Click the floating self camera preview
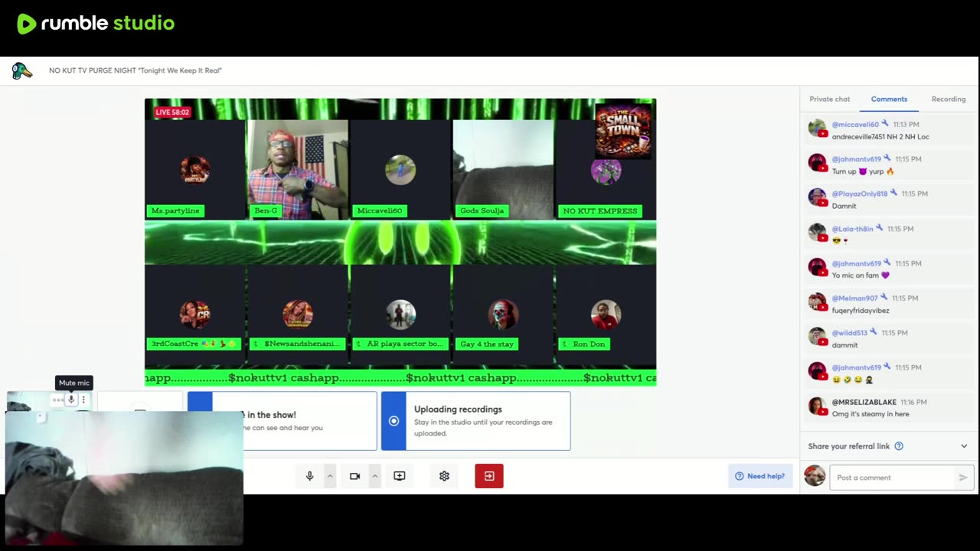This screenshot has height=551, width=980. click(x=124, y=478)
